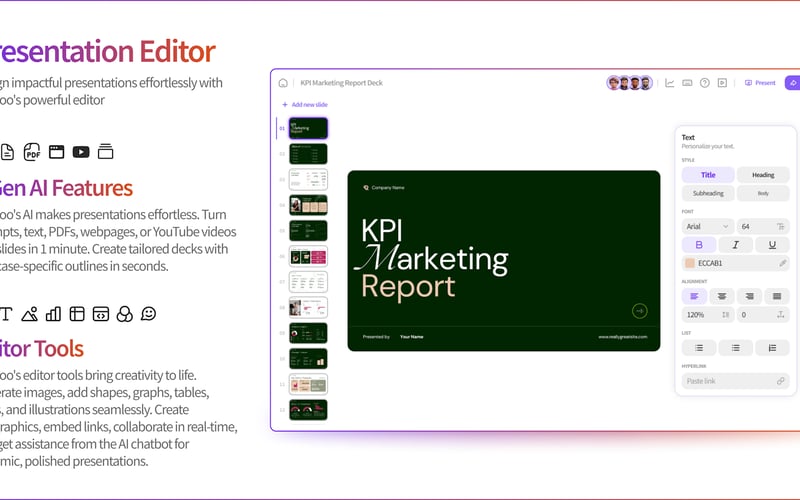
Task: Click the www.reallygreatsite.com text on slide
Action: [622, 337]
